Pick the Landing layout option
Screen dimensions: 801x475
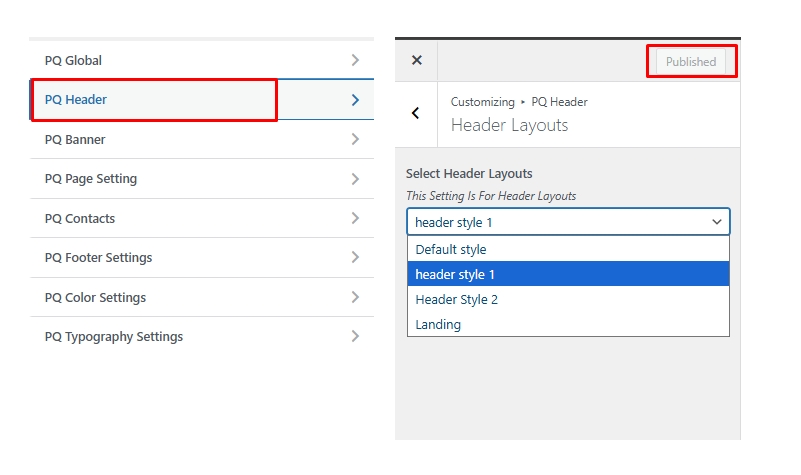pyautogui.click(x=438, y=324)
